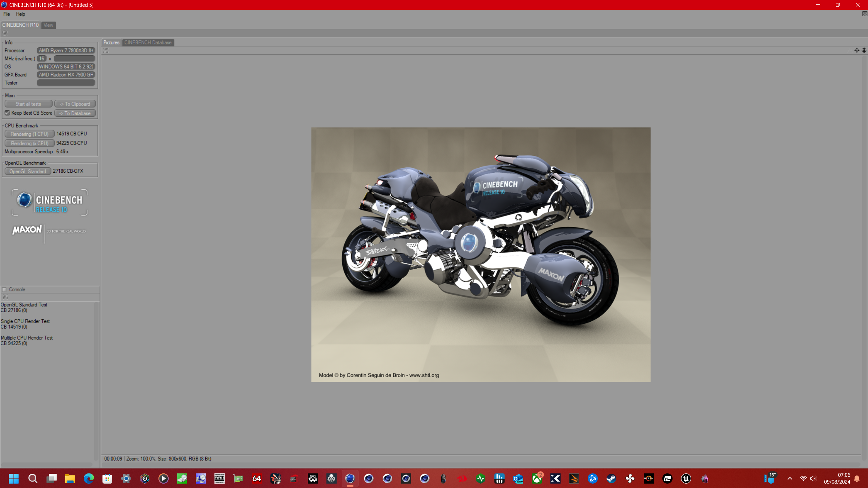868x488 pixels.
Task: Open Ryzen Master taskbar icon
Action: (x=649, y=479)
